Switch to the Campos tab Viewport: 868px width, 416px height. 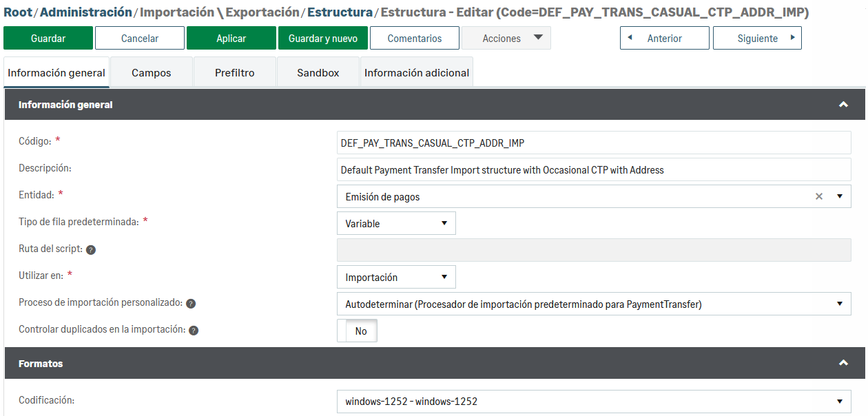(x=152, y=73)
